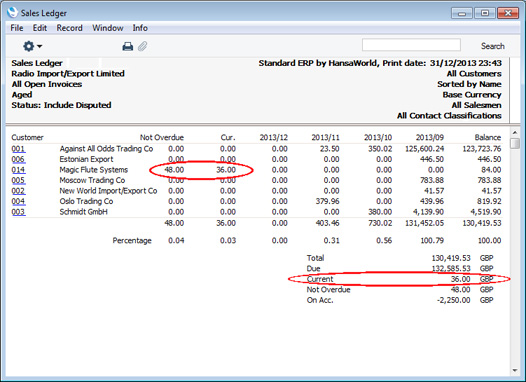
Task: Print the Sales Ledger report
Action: tap(127, 46)
